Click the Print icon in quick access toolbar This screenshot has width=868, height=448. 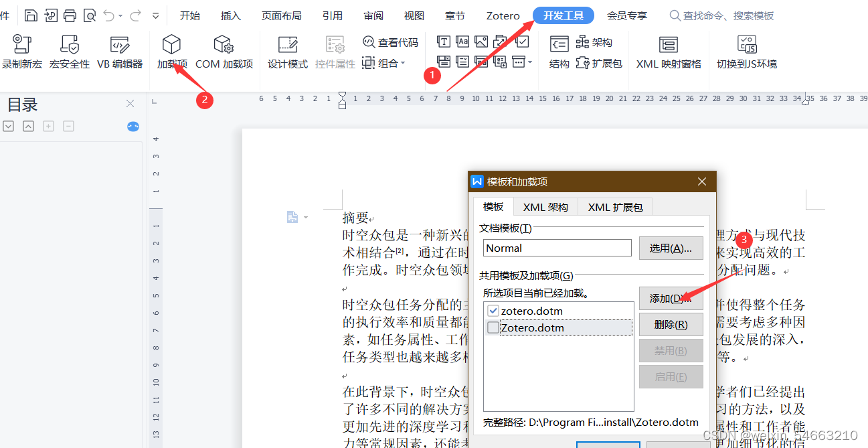point(70,15)
